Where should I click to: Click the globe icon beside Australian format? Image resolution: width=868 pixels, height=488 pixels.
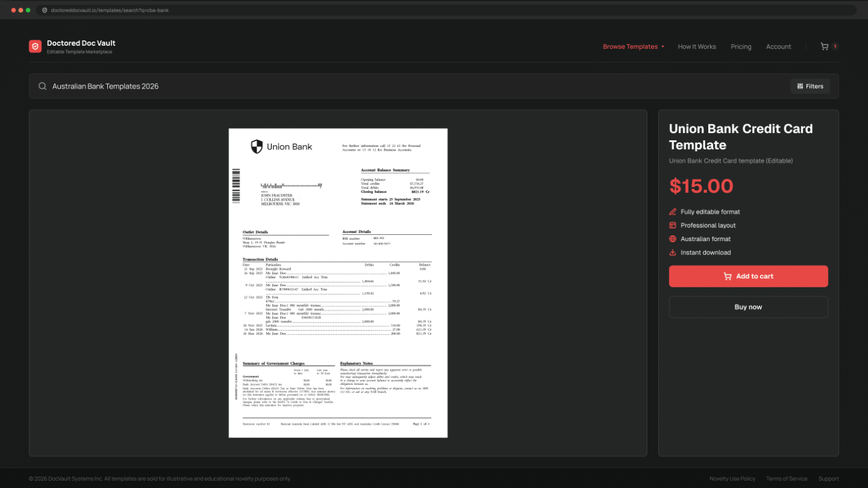click(x=673, y=239)
